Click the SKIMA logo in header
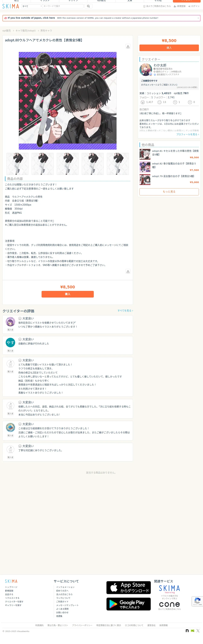The image size is (203, 644). tap(11, 6)
